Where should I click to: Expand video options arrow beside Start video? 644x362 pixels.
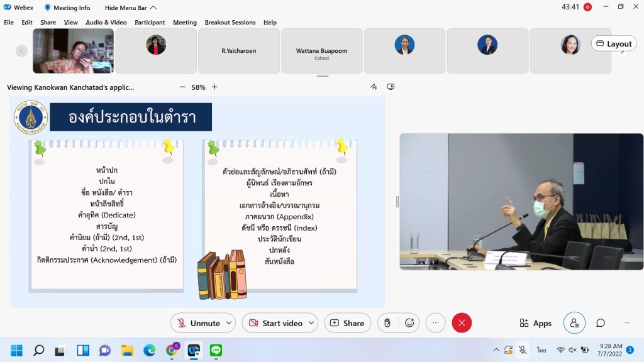tap(311, 323)
